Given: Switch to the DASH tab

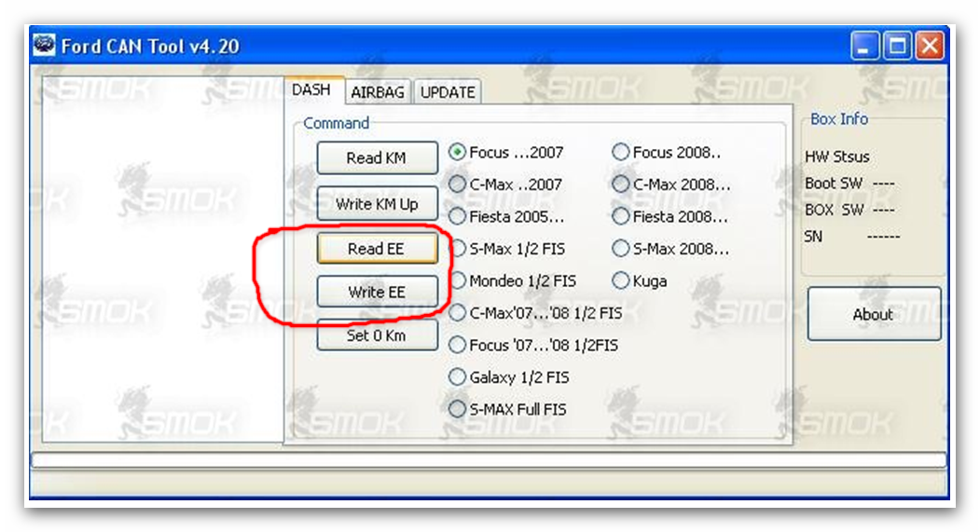Looking at the screenshot, I should click(311, 90).
